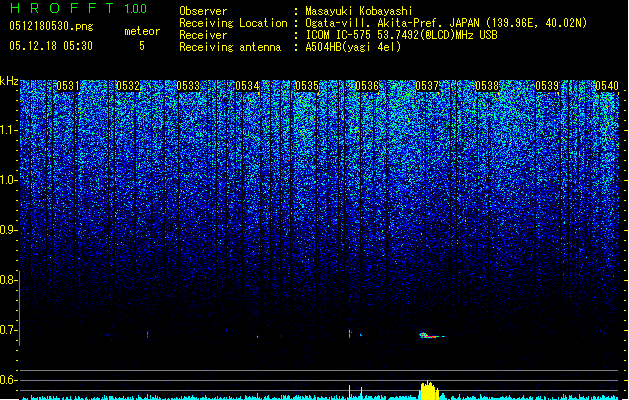Click receiver value ICOM IC-575 53.7492 MHz USB
This screenshot has height=400, width=629.
(402, 35)
